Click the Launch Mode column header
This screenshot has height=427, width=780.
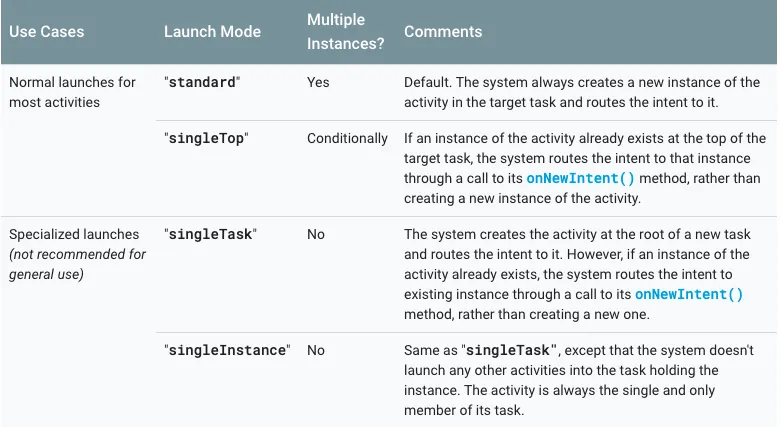(212, 32)
